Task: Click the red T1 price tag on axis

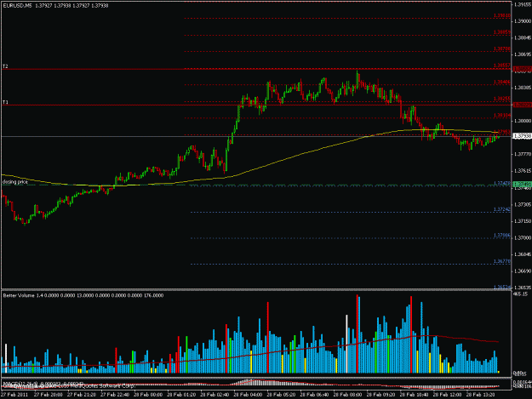Action: pos(522,105)
